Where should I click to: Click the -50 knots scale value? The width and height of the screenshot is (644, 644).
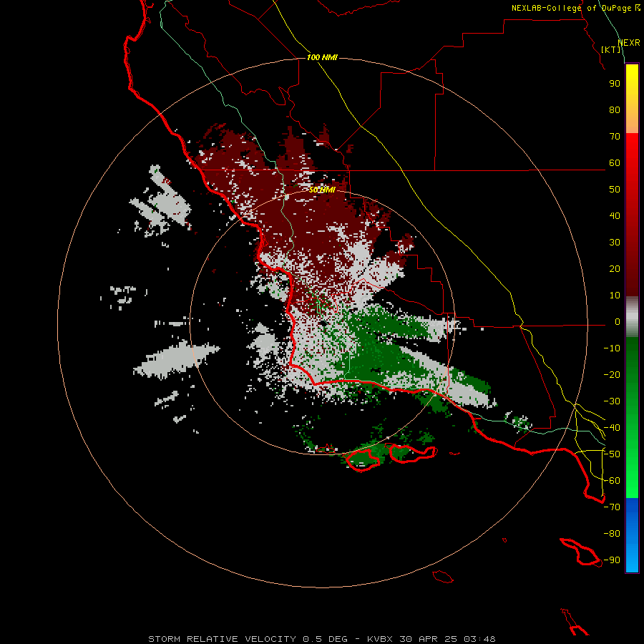coord(612,454)
